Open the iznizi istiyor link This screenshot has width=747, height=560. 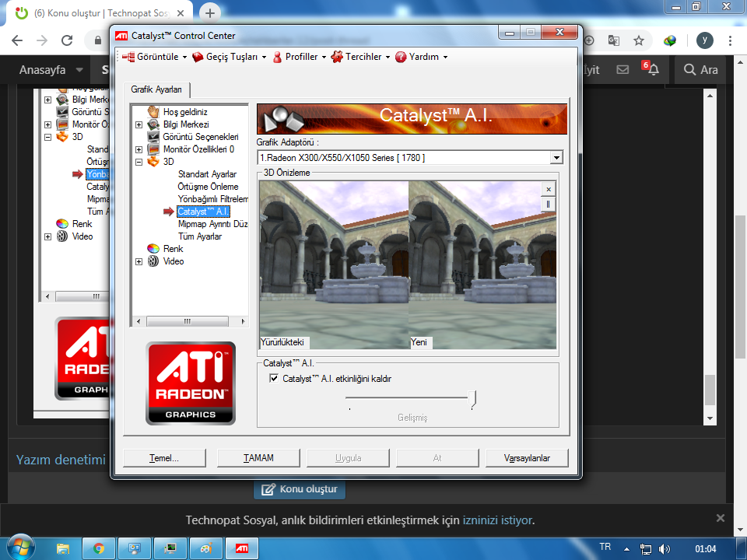point(497,520)
